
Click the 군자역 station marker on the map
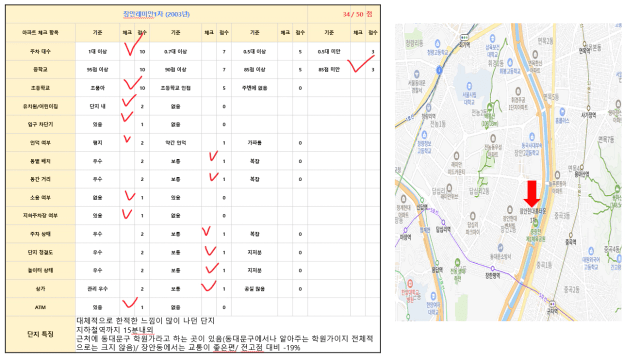tap(552, 304)
